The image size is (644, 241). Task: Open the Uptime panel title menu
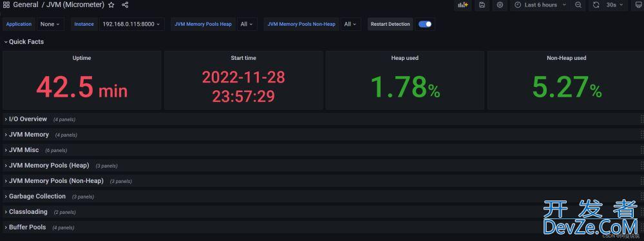coord(82,58)
